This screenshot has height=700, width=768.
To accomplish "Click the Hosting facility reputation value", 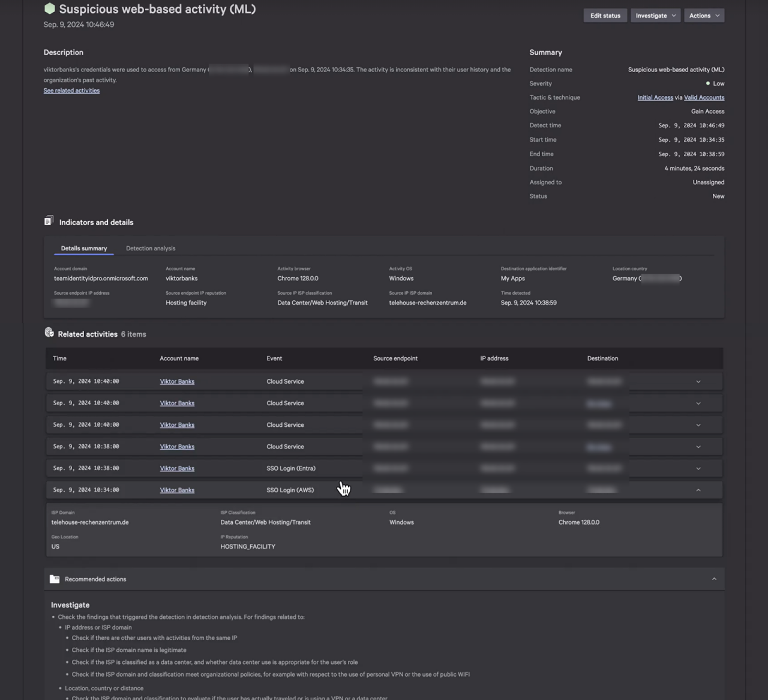I will [x=186, y=303].
